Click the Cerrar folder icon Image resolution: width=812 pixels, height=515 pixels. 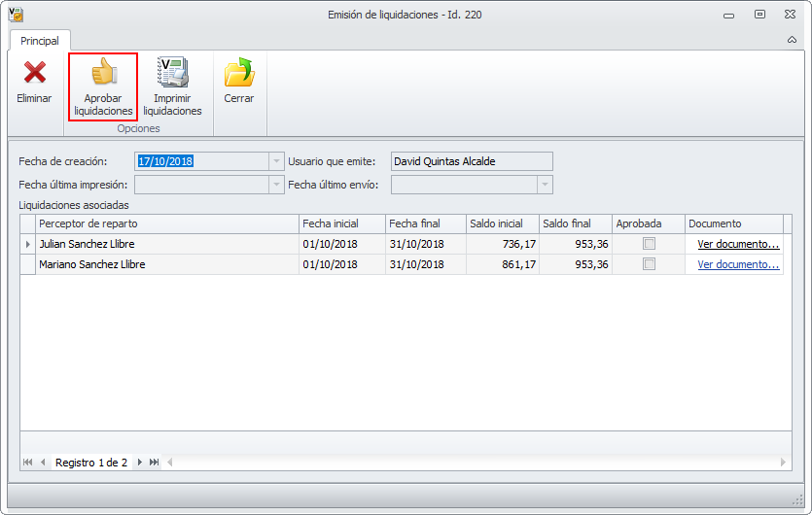pyautogui.click(x=239, y=72)
